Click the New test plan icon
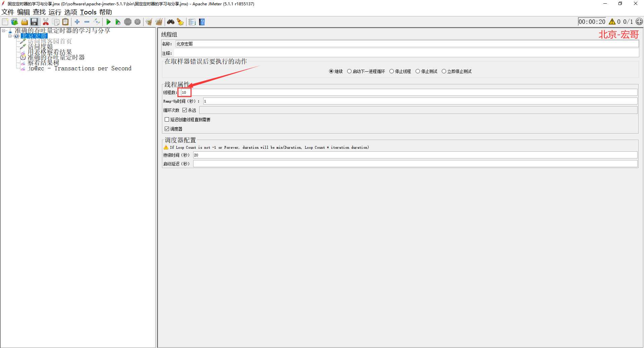This screenshot has height=348, width=644. click(x=5, y=22)
